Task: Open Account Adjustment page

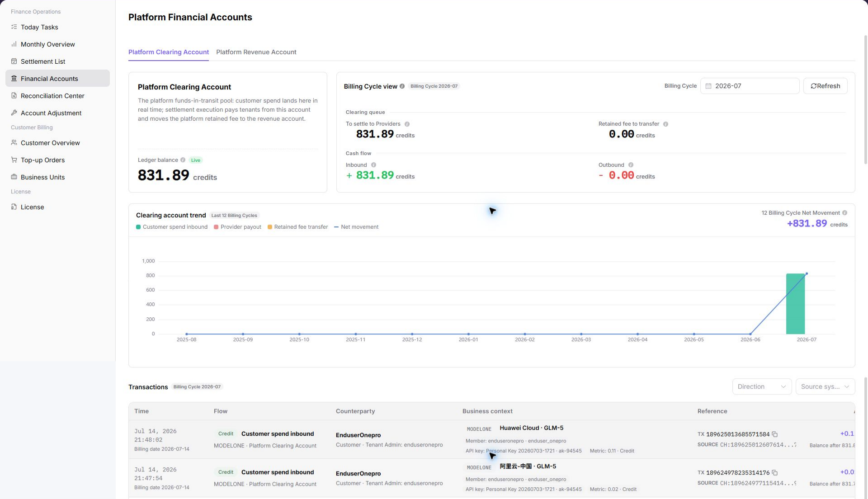Action: point(57,113)
